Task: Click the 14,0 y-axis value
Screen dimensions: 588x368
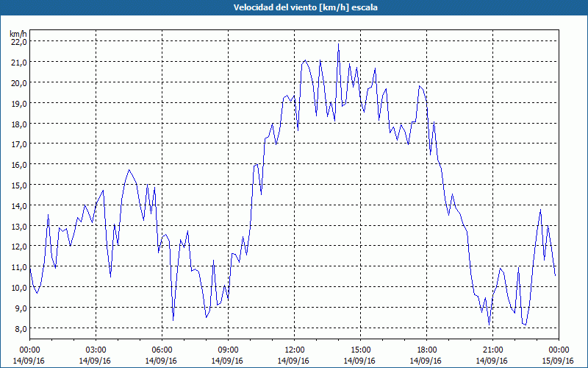Action: 18,206
